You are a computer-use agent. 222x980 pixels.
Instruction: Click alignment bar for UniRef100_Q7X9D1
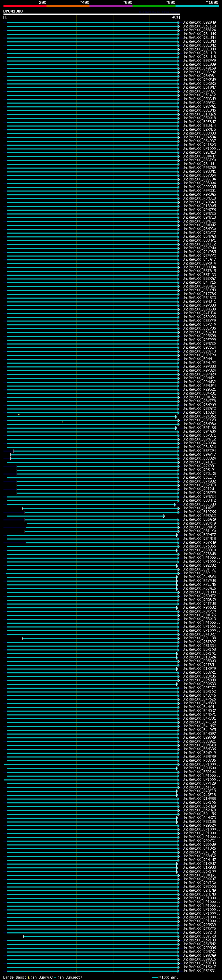pyautogui.click(x=98, y=466)
